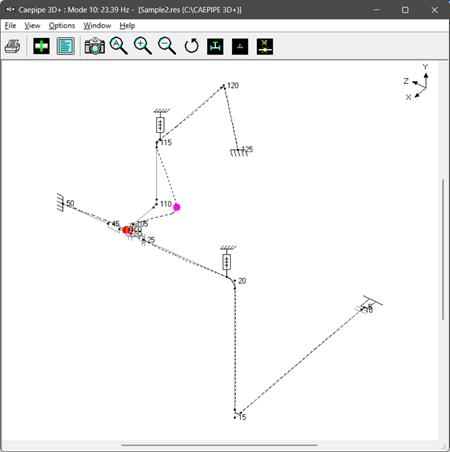The height and width of the screenshot is (452, 450).
Task: Open the File menu
Action: pos(10,26)
